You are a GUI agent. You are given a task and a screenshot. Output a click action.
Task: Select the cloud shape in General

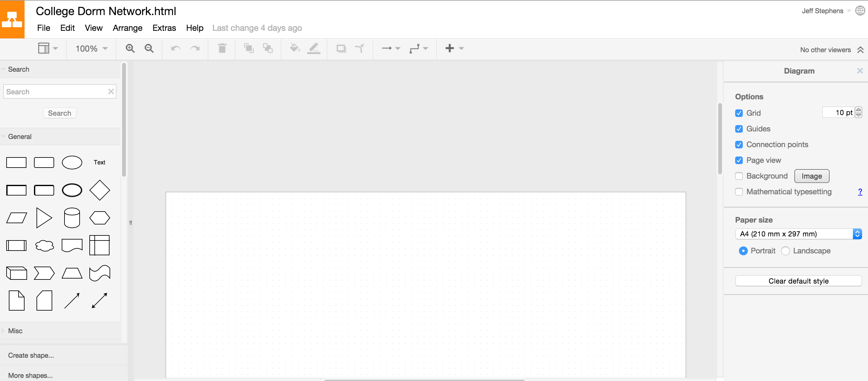pos(44,246)
